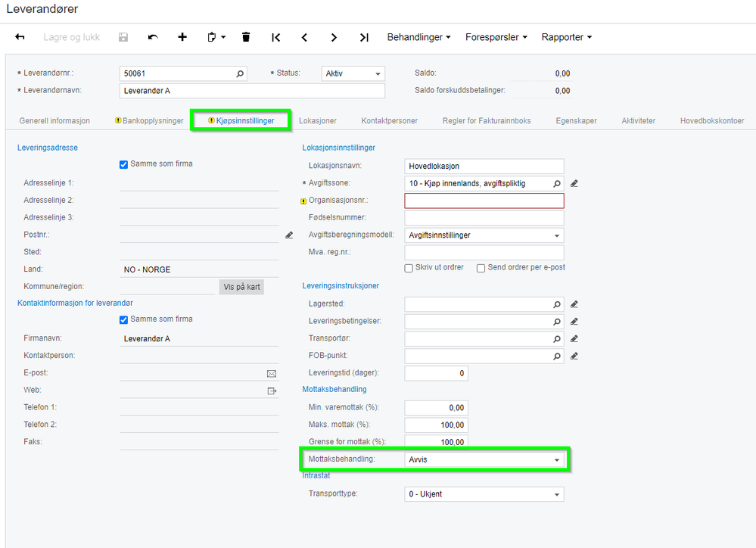
Task: Open the Hovedbokskontoer tab
Action: [x=711, y=120]
